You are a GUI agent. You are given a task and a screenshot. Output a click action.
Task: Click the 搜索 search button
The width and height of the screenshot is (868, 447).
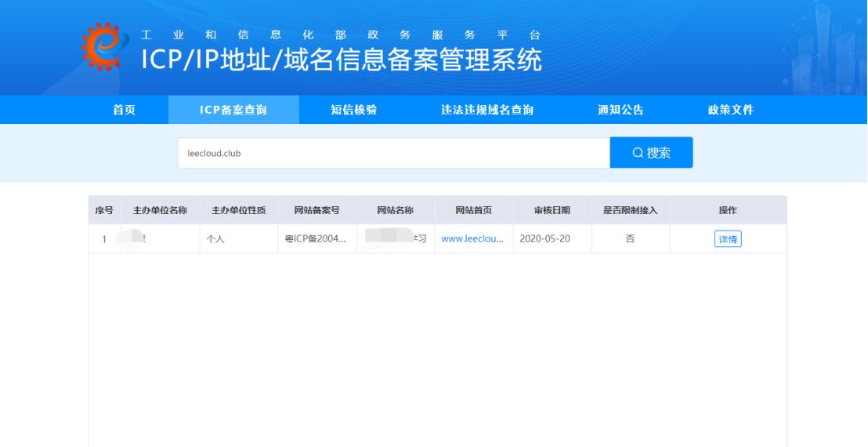point(651,153)
